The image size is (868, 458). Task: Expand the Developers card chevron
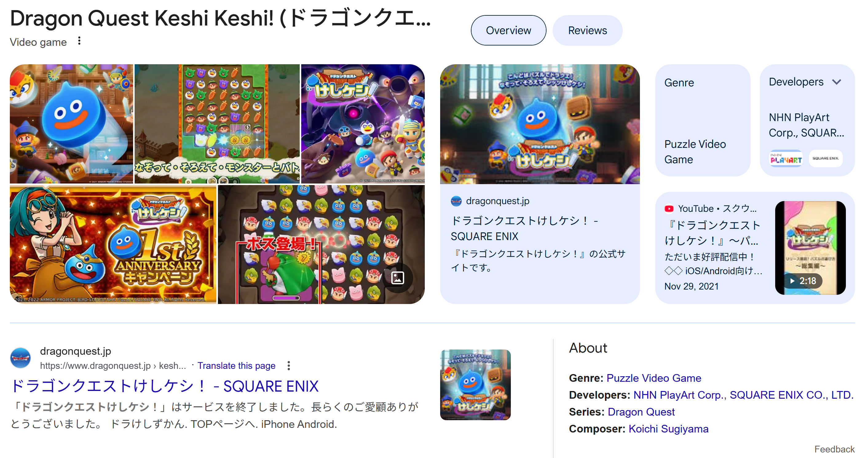(837, 82)
